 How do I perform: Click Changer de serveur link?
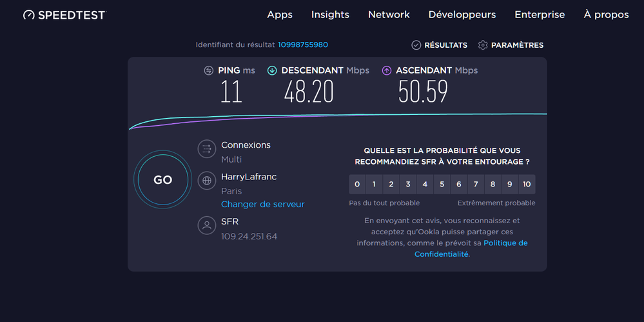click(x=263, y=205)
